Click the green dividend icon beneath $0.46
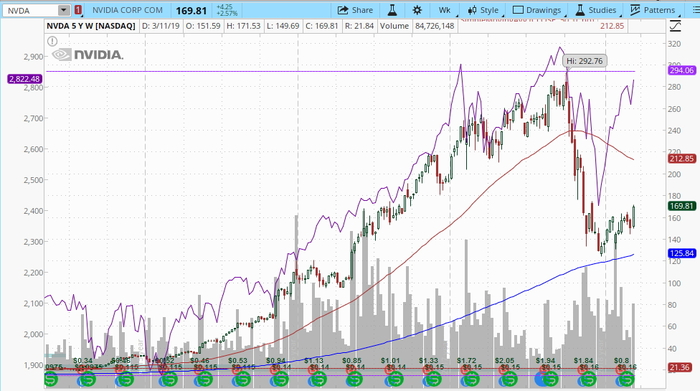Viewport: 700px width, 391px height. click(205, 380)
